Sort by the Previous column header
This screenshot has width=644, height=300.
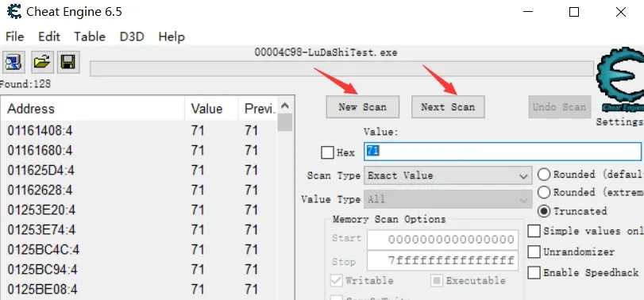[258, 110]
